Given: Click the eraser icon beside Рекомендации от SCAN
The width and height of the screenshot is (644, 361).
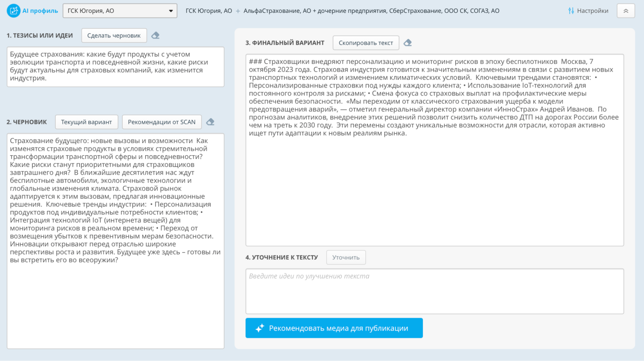Looking at the screenshot, I should pyautogui.click(x=211, y=122).
